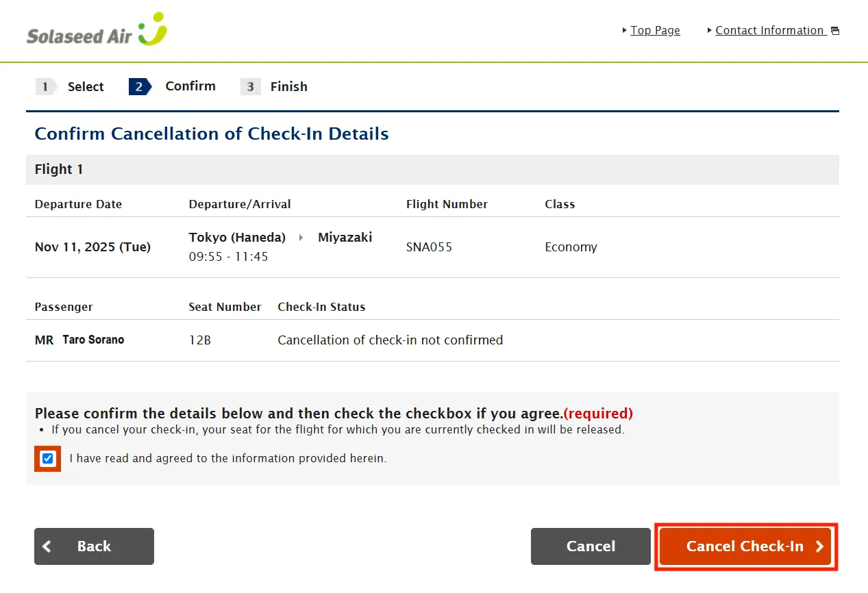Screen dimensions: 868x593
Task: Click the "I have read and agreed" label
Action: (228, 459)
